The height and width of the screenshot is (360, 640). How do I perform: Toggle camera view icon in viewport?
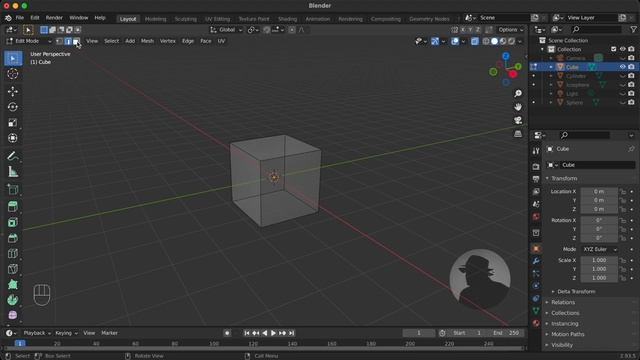point(518,120)
